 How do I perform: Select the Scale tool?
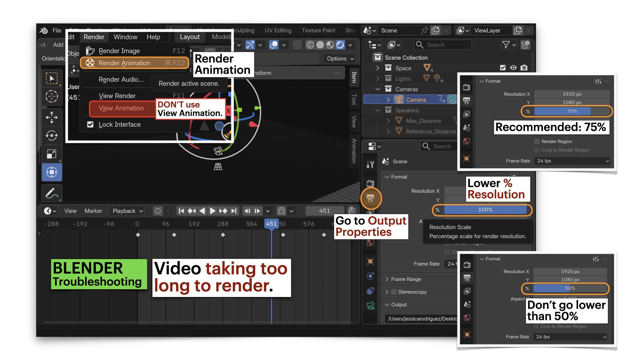click(52, 154)
